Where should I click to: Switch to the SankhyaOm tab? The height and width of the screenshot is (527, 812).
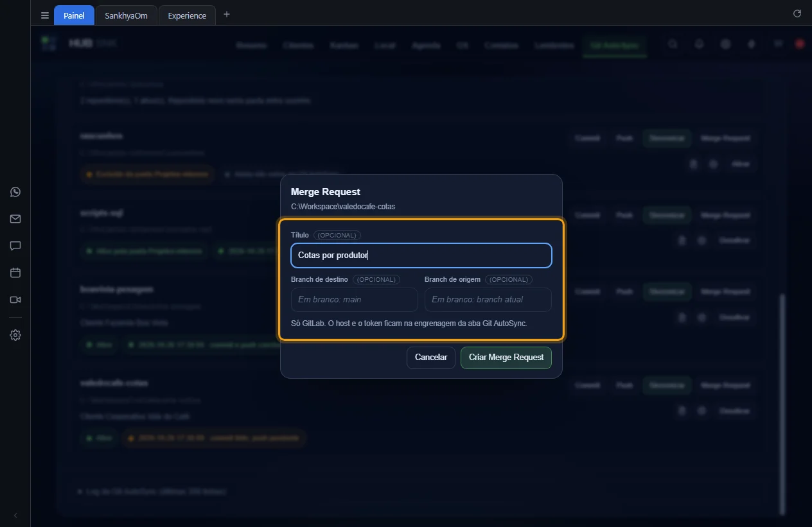126,15
